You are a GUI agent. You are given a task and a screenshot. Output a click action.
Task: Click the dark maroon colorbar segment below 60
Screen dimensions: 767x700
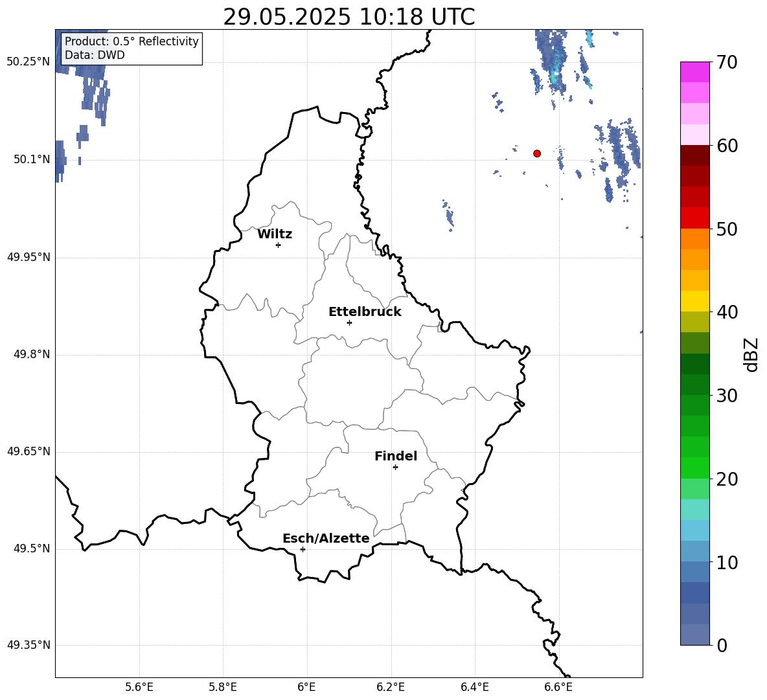694,155
